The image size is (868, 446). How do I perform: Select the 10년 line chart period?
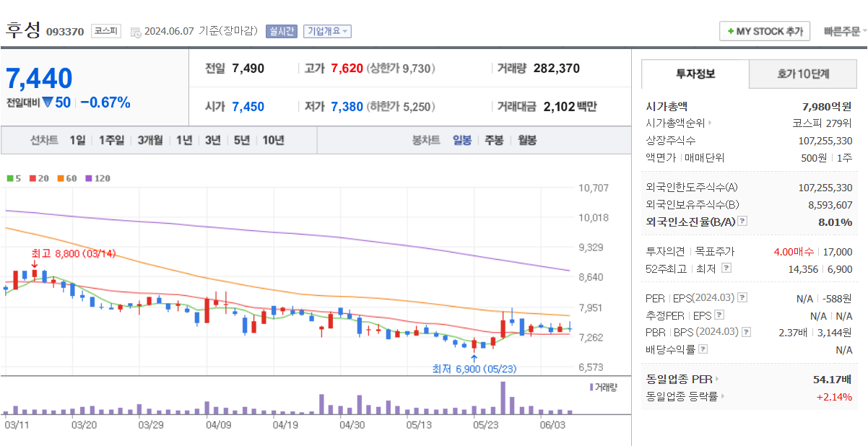point(273,140)
